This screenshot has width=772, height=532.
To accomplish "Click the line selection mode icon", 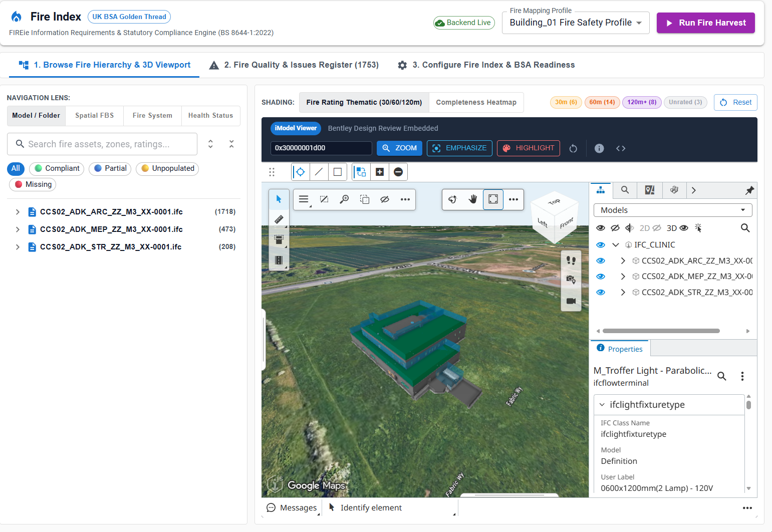I will [319, 172].
